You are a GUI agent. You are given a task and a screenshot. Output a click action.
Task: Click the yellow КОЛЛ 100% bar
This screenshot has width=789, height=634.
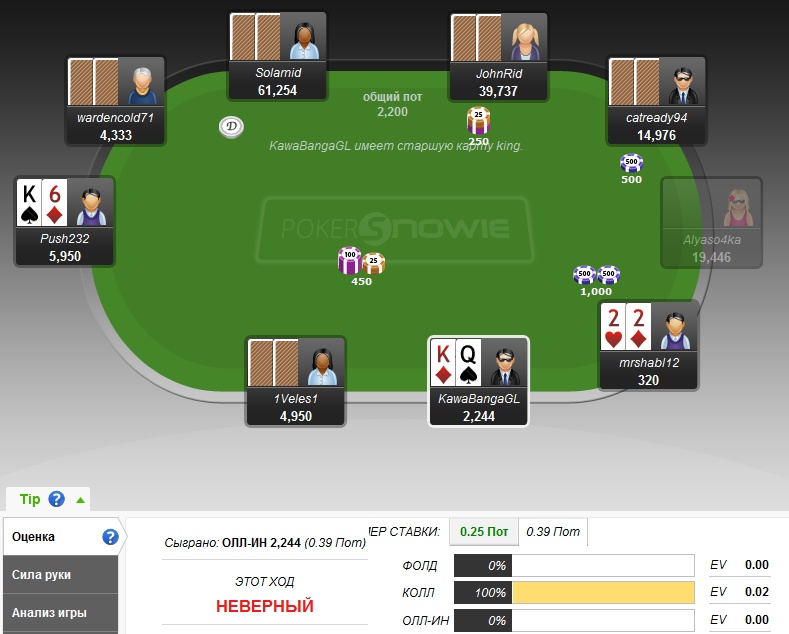click(603, 593)
